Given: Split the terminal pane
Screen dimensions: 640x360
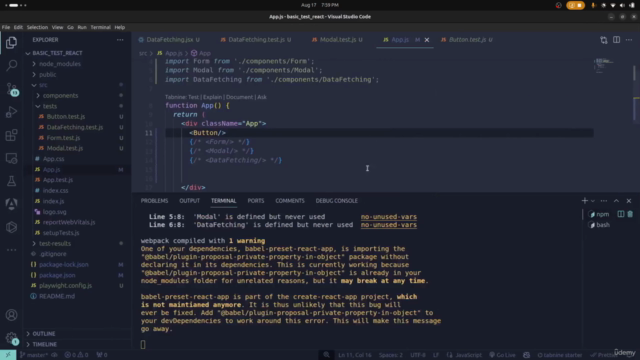Looking at the screenshot, I should coord(620,214).
